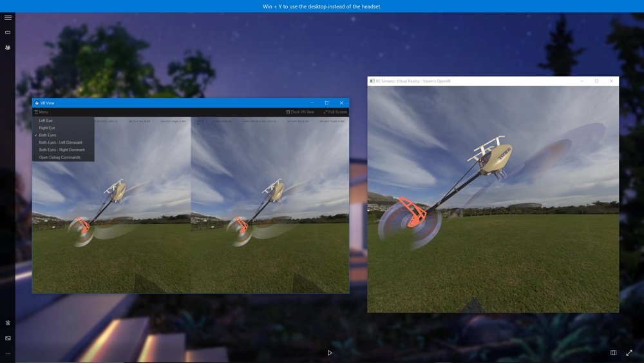The image size is (644, 363).
Task: Close the RC Simanic Virtual Reality window
Action: pos(612,81)
